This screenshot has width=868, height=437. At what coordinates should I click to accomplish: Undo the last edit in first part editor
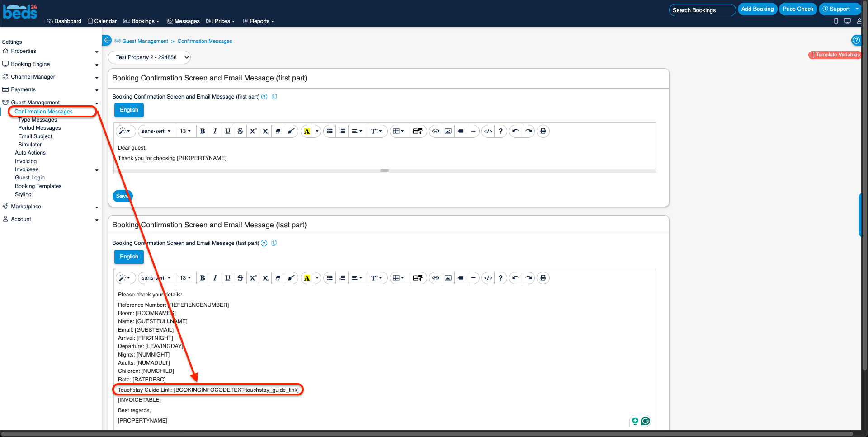click(x=515, y=131)
